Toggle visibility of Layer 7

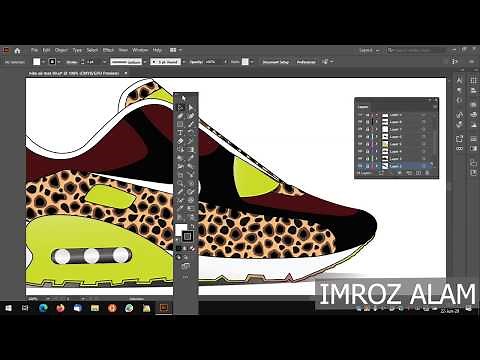tap(360, 130)
